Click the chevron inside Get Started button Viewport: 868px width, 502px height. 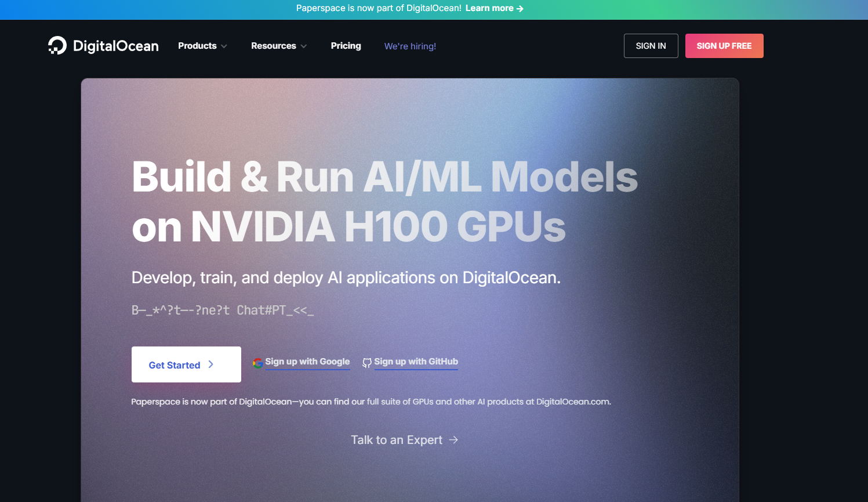[x=211, y=364]
